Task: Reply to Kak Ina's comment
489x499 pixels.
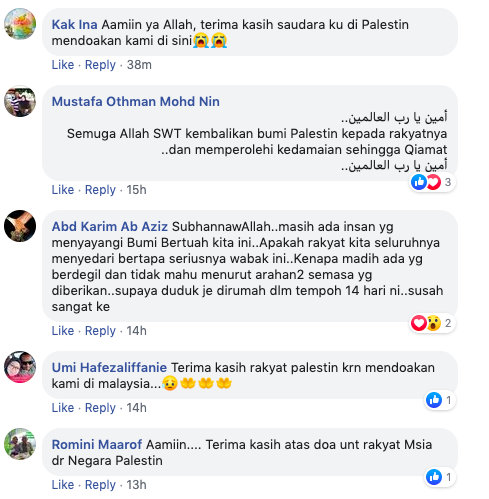Action: click(x=100, y=65)
